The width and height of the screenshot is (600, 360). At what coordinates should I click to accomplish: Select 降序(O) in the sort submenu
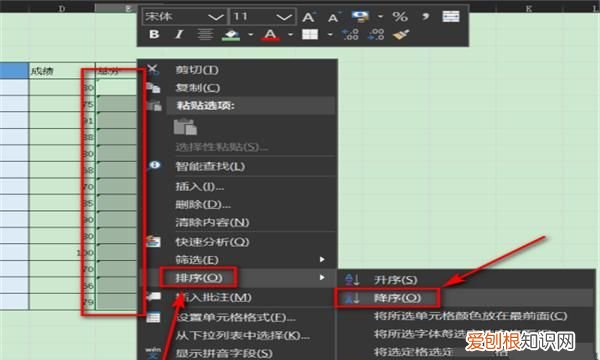tap(397, 298)
